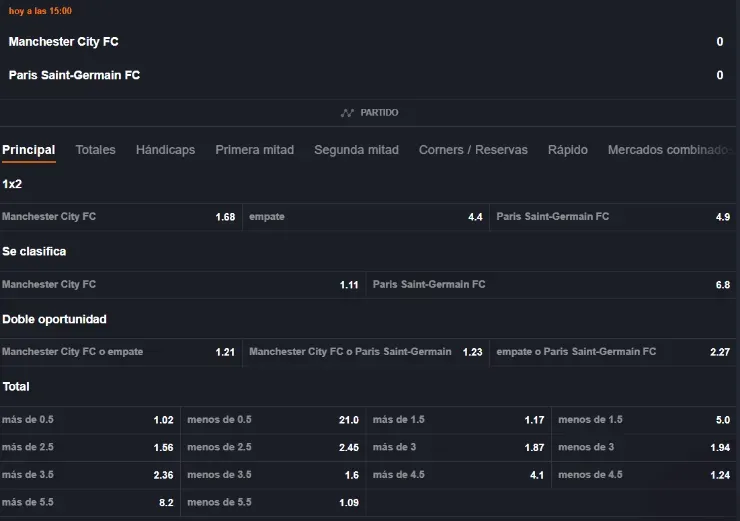Open the Hándicaps tab
This screenshot has width=740, height=521.
[x=165, y=150]
